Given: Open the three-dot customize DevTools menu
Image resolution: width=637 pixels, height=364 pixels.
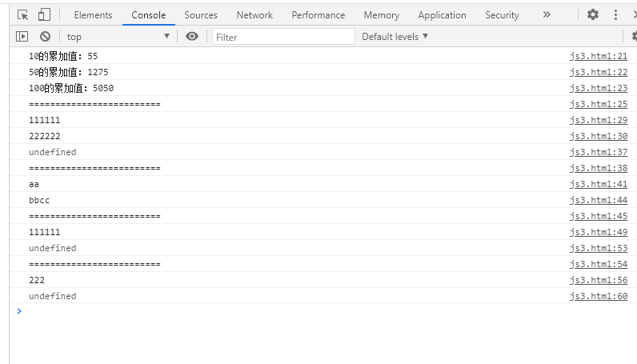Looking at the screenshot, I should click(615, 15).
